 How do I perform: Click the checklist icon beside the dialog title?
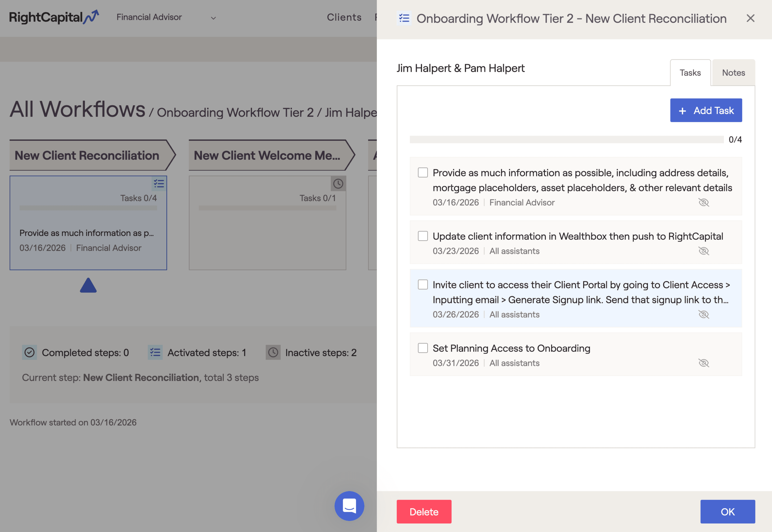(404, 19)
